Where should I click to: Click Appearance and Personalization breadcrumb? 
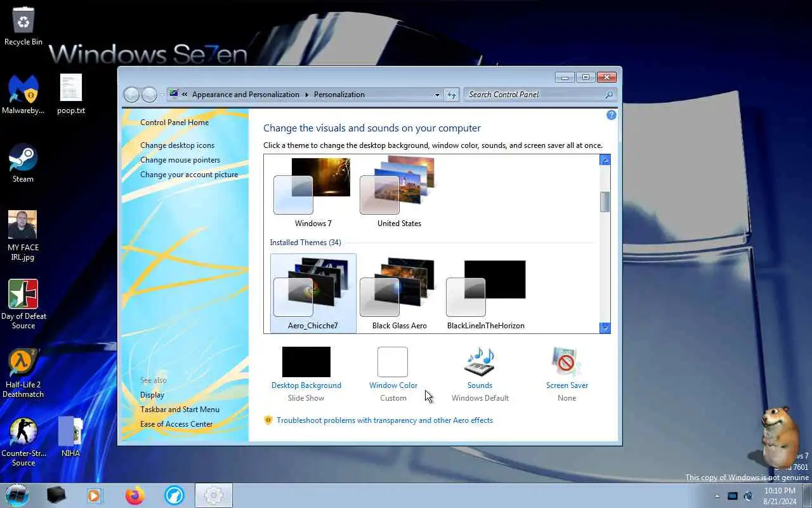[x=246, y=95]
